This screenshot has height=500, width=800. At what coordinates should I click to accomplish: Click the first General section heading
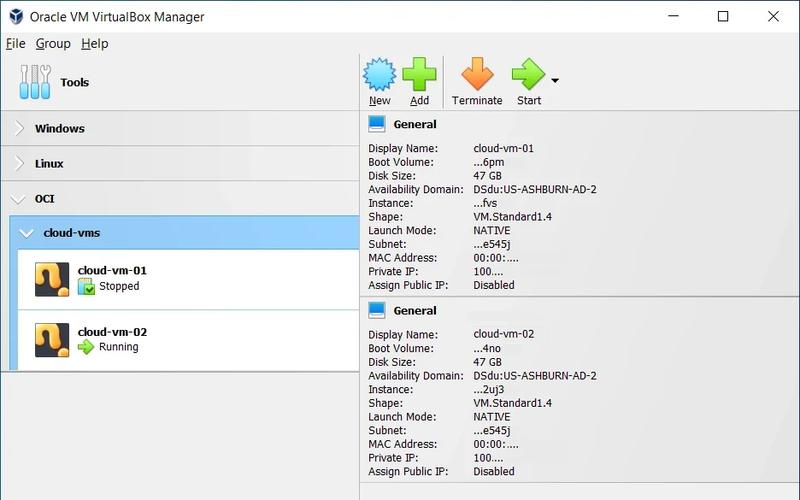point(415,124)
